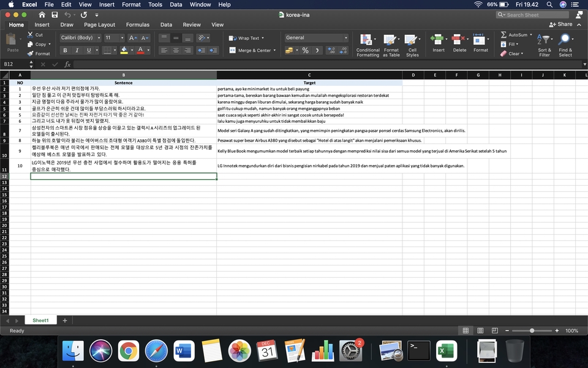Open Find & Select
Image resolution: width=588 pixels, height=368 pixels.
click(x=565, y=45)
